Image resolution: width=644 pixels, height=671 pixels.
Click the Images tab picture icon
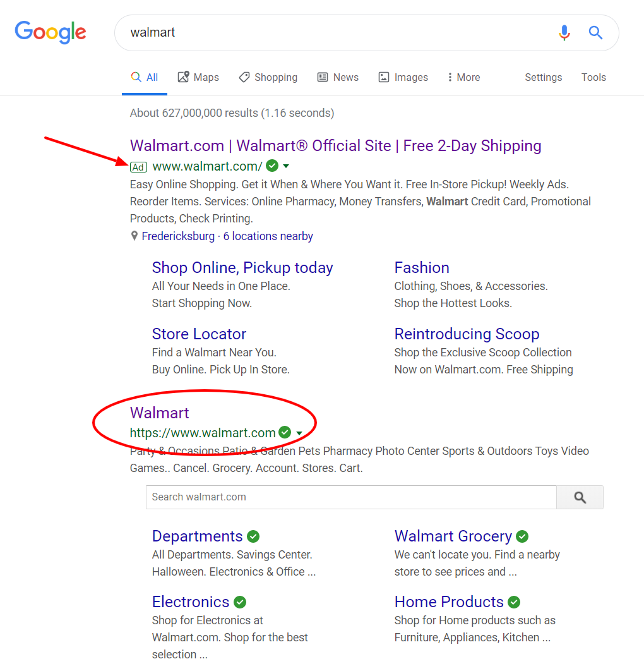384,77
